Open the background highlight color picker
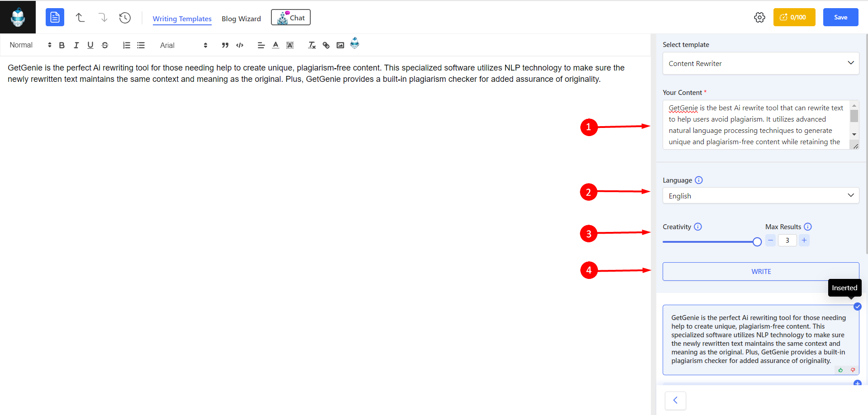 tap(290, 45)
